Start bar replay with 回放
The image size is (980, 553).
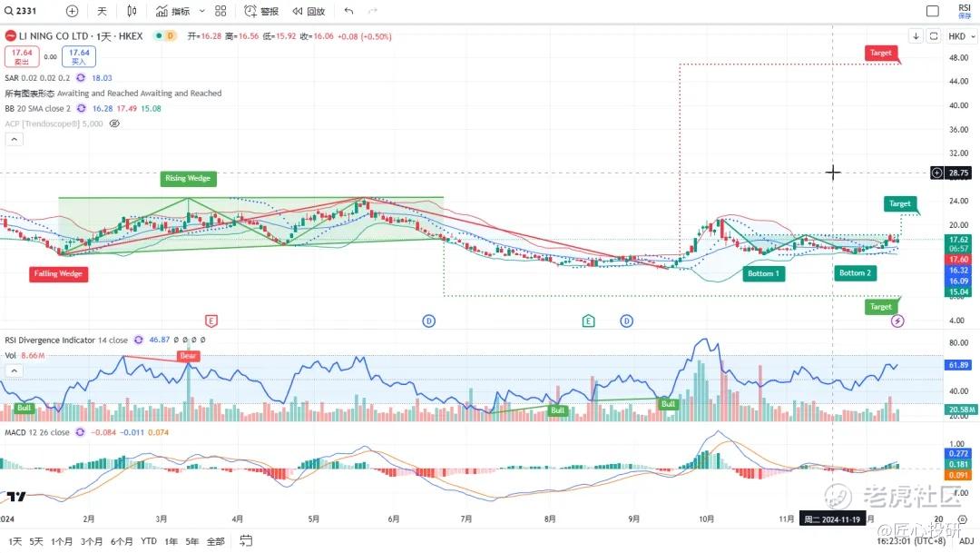309,11
